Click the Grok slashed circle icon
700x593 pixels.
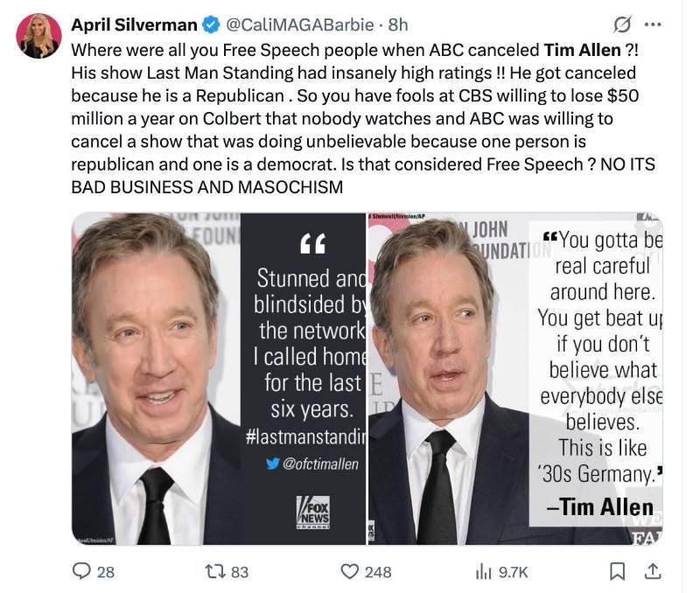point(622,25)
